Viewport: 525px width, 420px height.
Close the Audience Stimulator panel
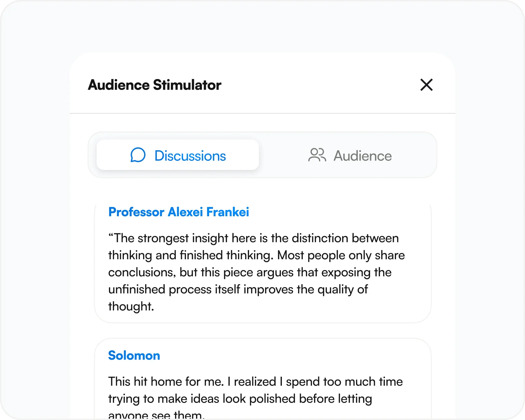[427, 85]
